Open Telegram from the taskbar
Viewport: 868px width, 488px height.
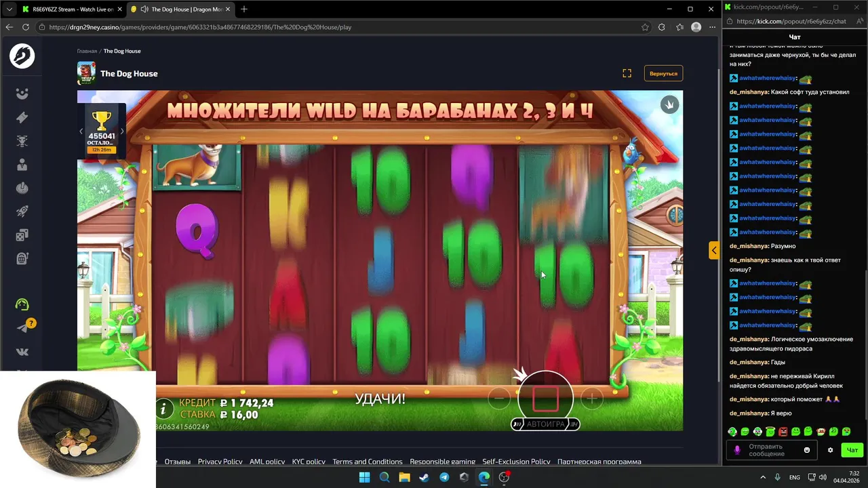(444, 477)
